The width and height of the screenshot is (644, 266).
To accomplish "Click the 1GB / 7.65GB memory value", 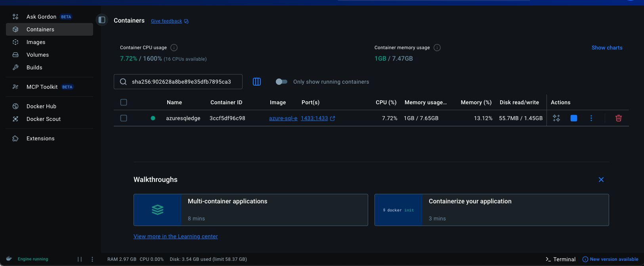I will (421, 118).
